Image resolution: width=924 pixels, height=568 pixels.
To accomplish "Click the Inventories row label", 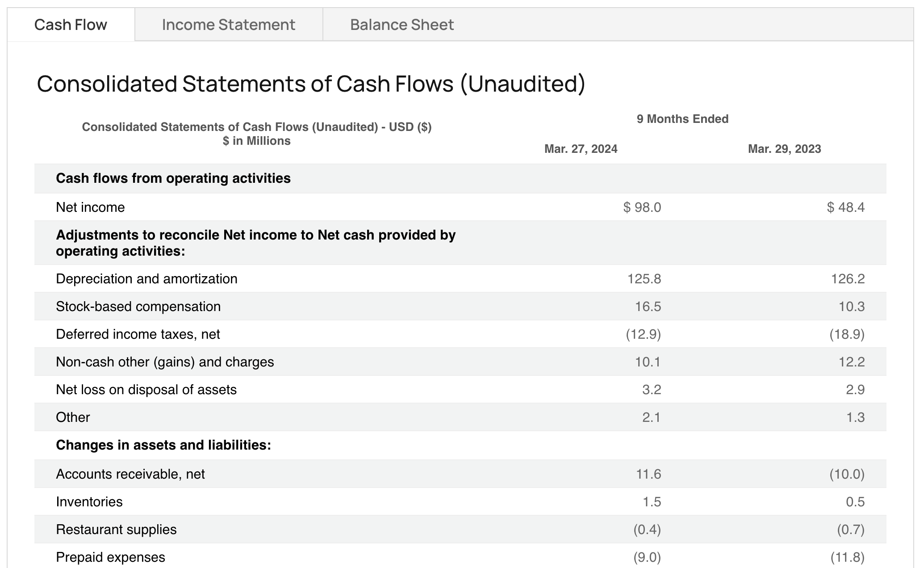I will [89, 502].
